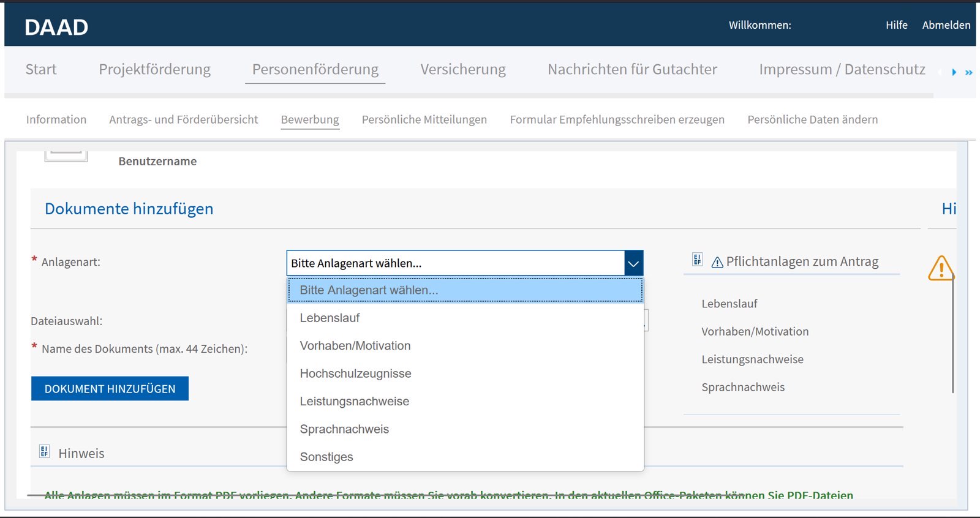
Task: Open the Versicherung main tab
Action: coord(463,69)
